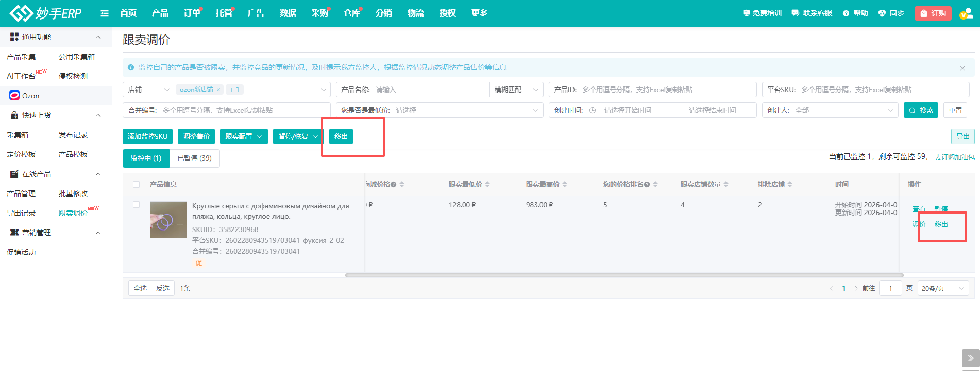Viewport: 980px width, 371px height.
Task: Click the Ozon platform icon
Action: click(14, 95)
